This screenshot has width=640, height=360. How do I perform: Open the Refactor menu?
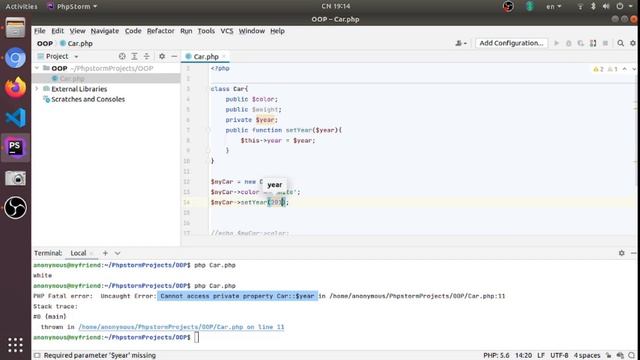[x=160, y=31]
